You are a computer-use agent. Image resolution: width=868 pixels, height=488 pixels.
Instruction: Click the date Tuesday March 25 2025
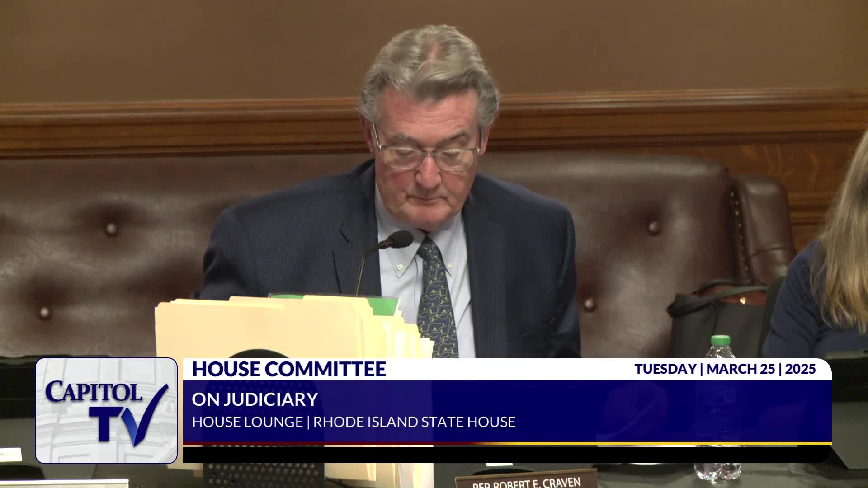[725, 369]
